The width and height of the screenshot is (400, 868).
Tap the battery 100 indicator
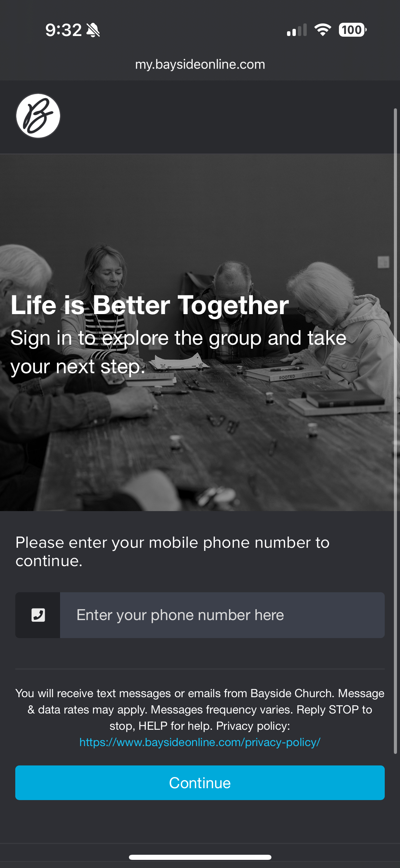(353, 30)
